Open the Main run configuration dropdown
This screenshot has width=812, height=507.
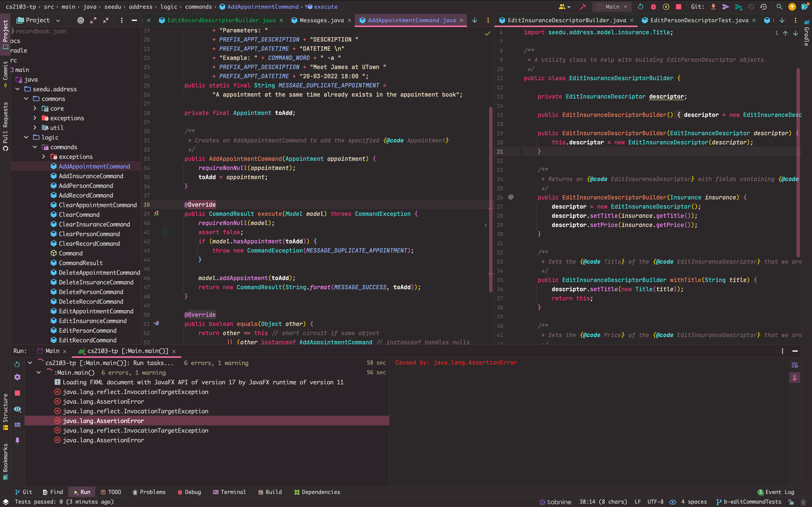613,7
